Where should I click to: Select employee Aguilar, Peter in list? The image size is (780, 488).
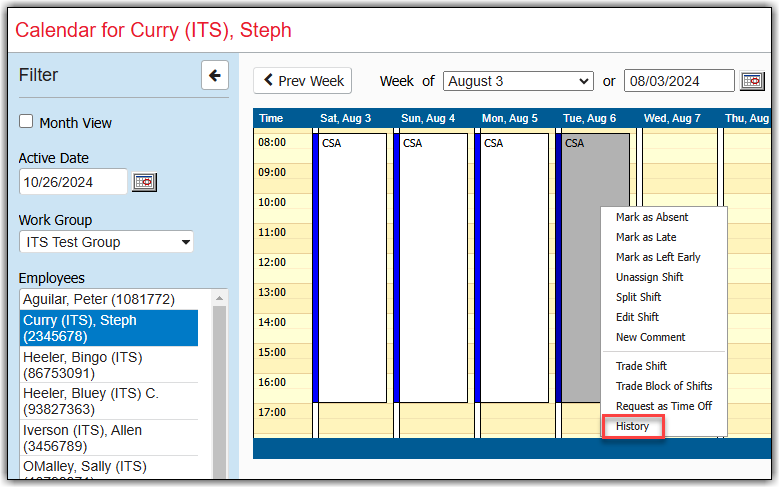point(99,299)
